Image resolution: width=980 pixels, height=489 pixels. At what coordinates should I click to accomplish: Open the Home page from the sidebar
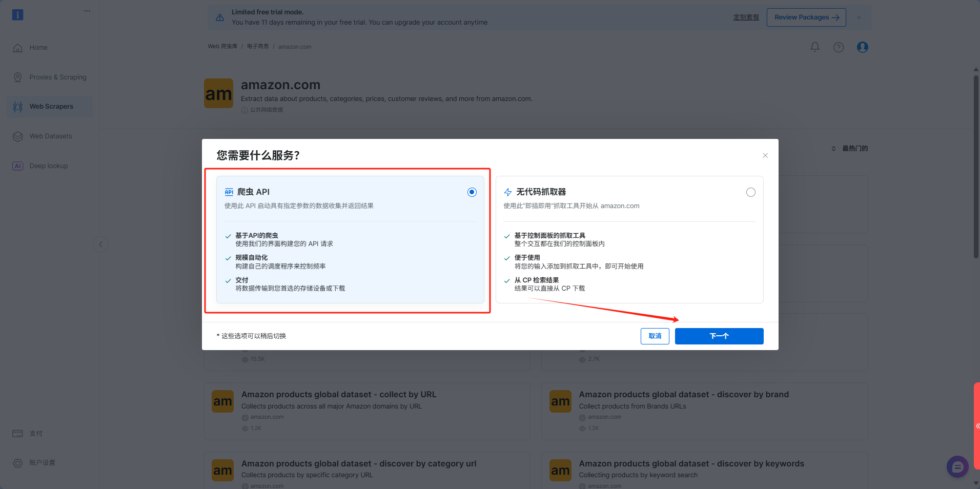pyautogui.click(x=38, y=47)
